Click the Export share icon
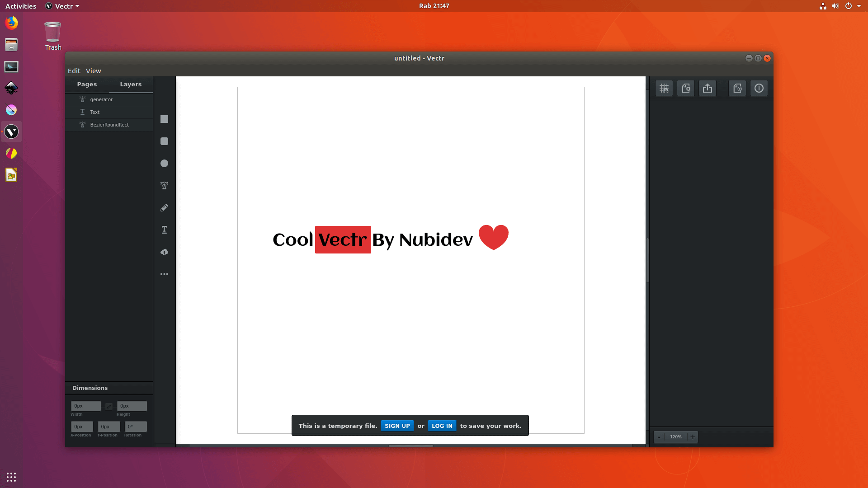This screenshot has width=868, height=488. click(708, 89)
